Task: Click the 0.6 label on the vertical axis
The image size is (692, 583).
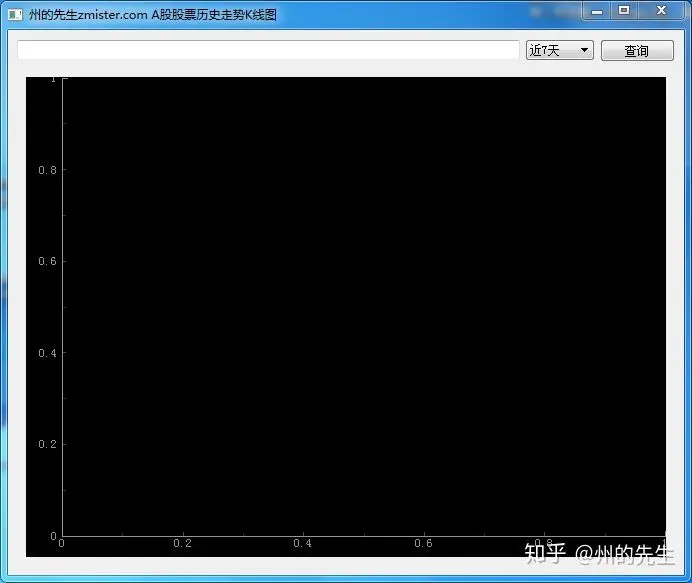Action: tap(47, 261)
